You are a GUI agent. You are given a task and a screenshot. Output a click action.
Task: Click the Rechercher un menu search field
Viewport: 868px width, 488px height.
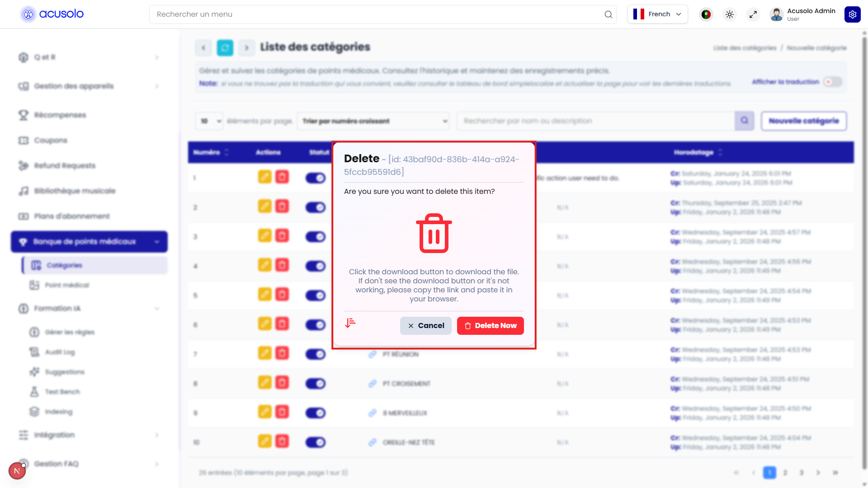(375, 14)
